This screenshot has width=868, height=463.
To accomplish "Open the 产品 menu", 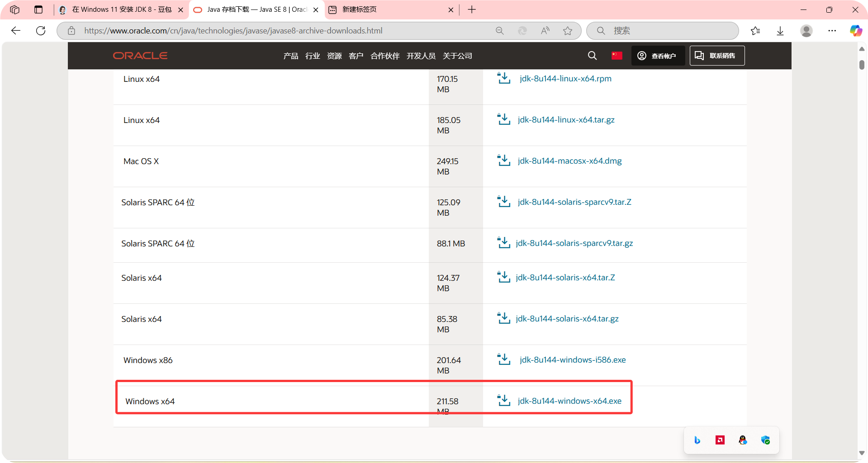I will [x=291, y=56].
